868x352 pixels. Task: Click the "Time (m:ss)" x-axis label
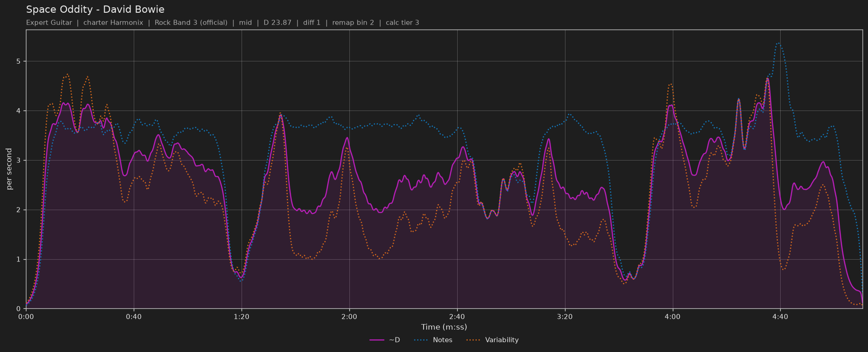444,327
